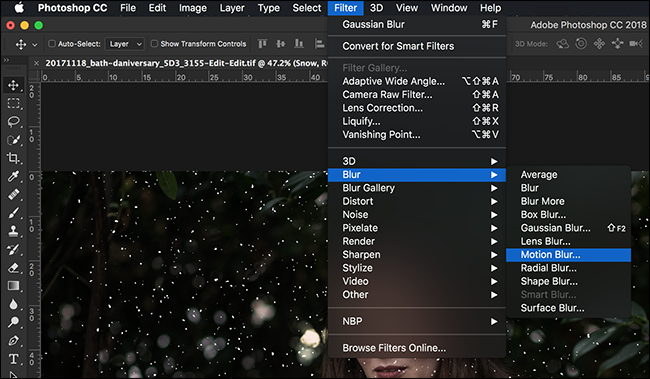Click 3D Pan camera icon

pos(599,44)
